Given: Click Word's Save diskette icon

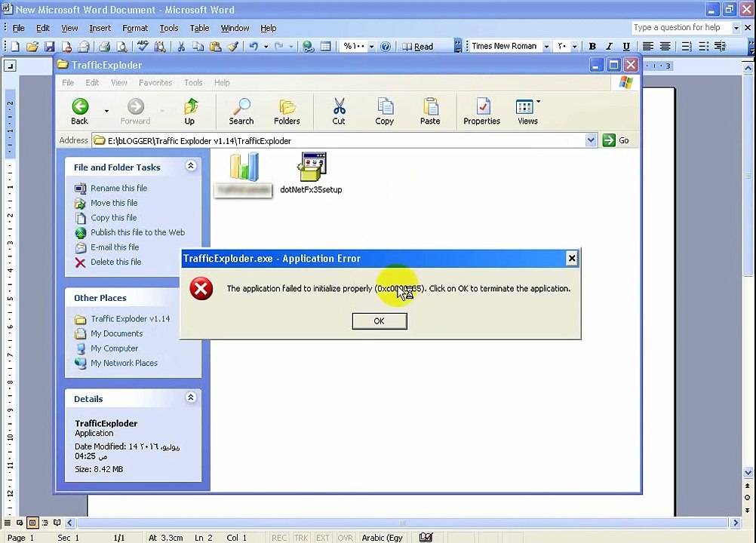Looking at the screenshot, I should click(x=49, y=46).
